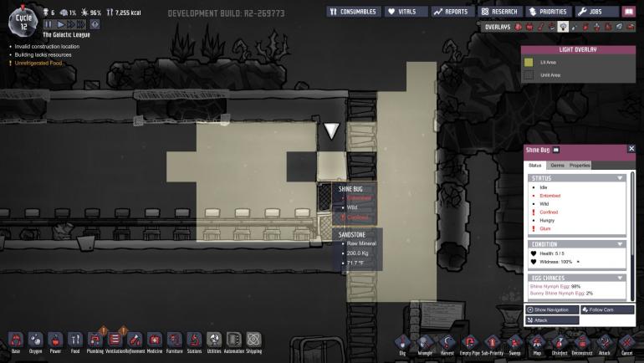Open the Ventilation build category
644x363 pixels.
(x=115, y=340)
